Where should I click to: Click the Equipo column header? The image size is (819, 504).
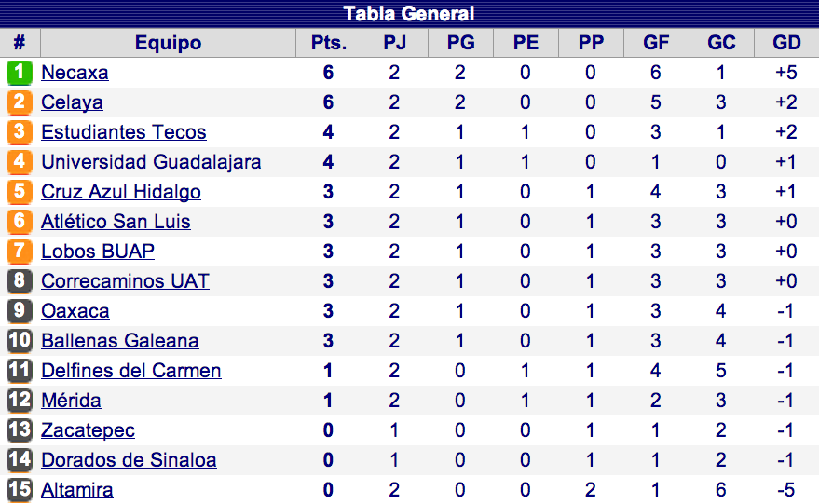pyautogui.click(x=168, y=43)
